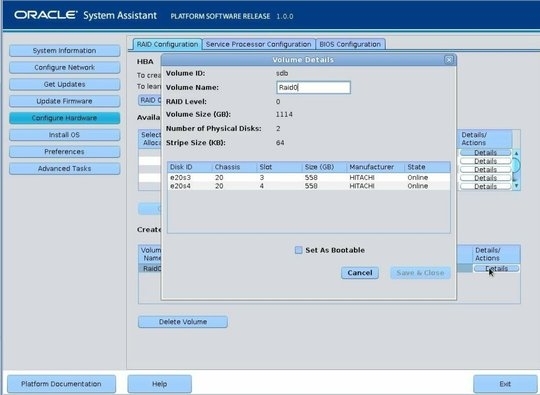This screenshot has width=540, height=395.
Task: Close the Volume Details dialog
Action: click(x=449, y=60)
